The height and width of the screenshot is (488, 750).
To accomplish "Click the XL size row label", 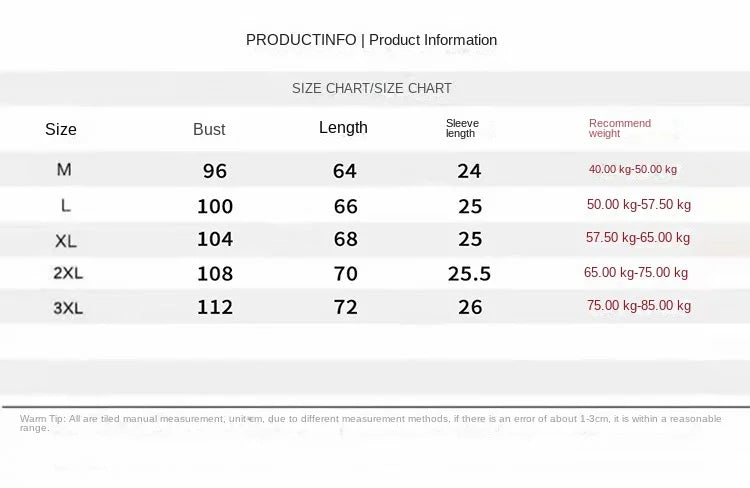I will point(66,241).
